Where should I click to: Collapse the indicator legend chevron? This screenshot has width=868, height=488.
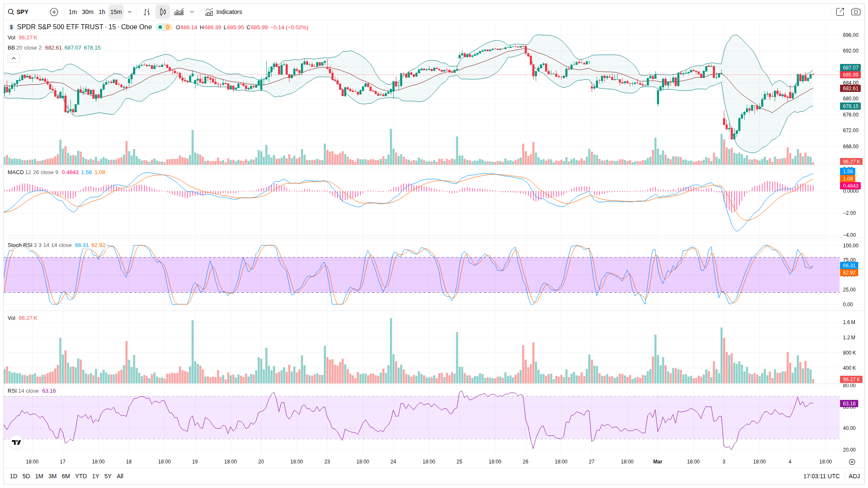pyautogui.click(x=14, y=58)
